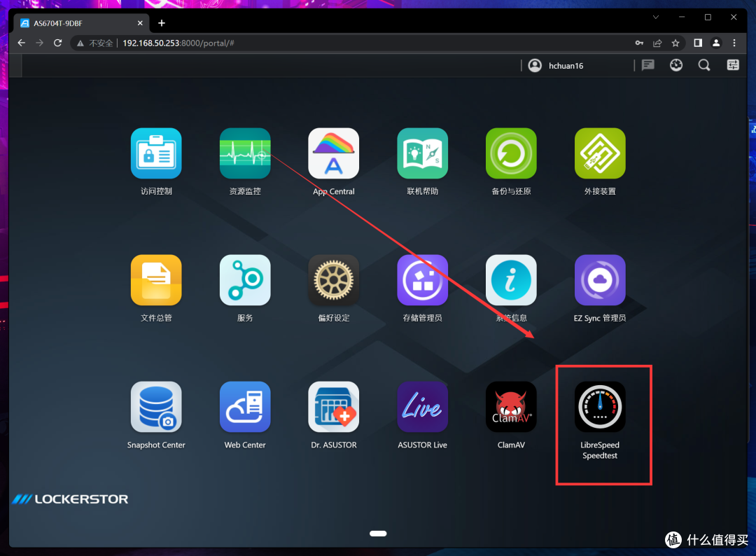The image size is (756, 556).
Task: Launch LibreSpeed Speedtest app
Action: (600, 407)
